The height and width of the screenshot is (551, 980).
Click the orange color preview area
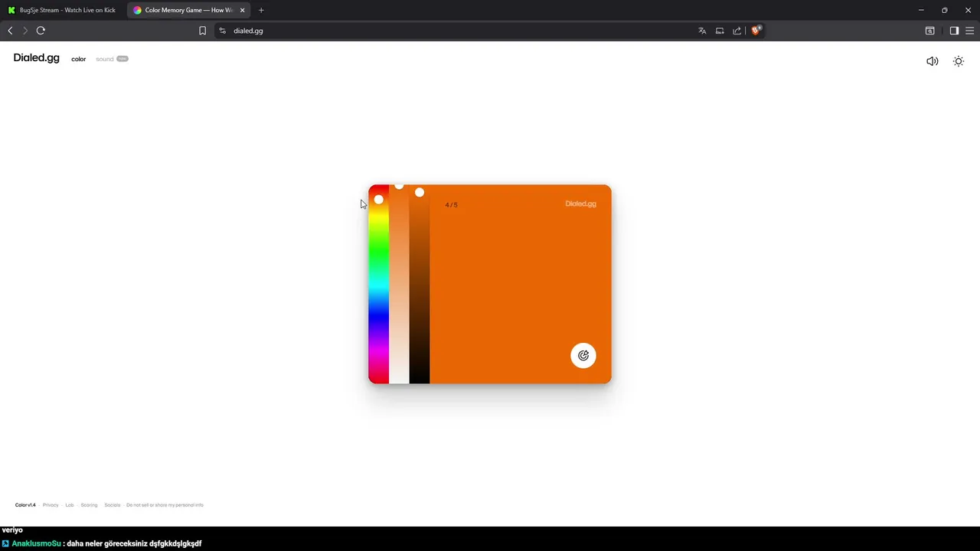tap(521, 284)
